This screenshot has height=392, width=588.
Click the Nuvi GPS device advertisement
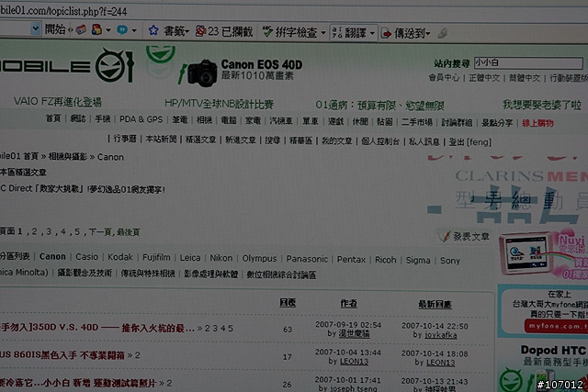click(543, 255)
